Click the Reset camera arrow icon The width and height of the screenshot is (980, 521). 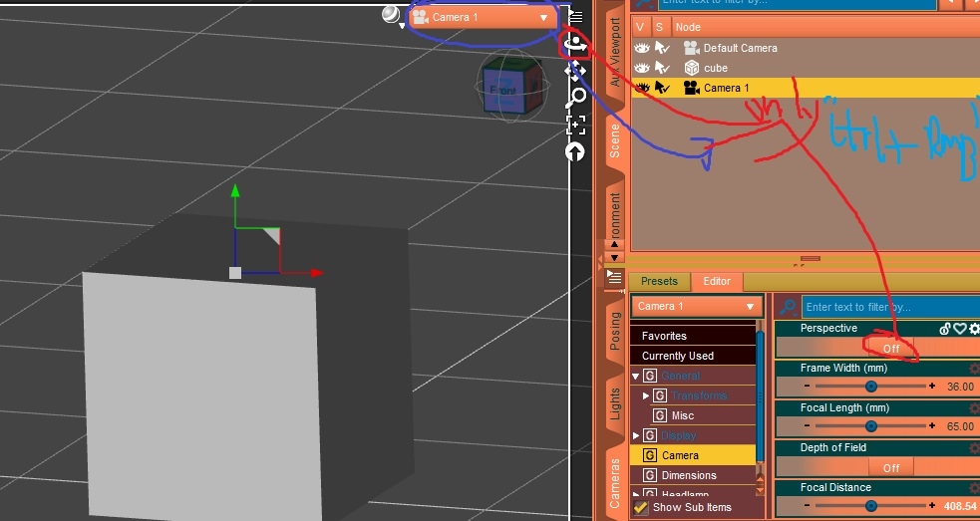(575, 151)
